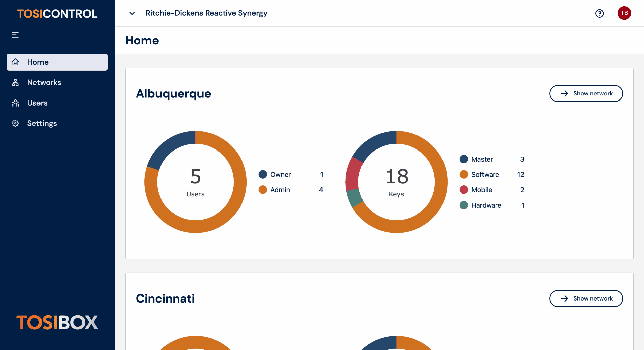The image size is (644, 350).
Task: Select Home in the navigation menu
Action: point(38,62)
